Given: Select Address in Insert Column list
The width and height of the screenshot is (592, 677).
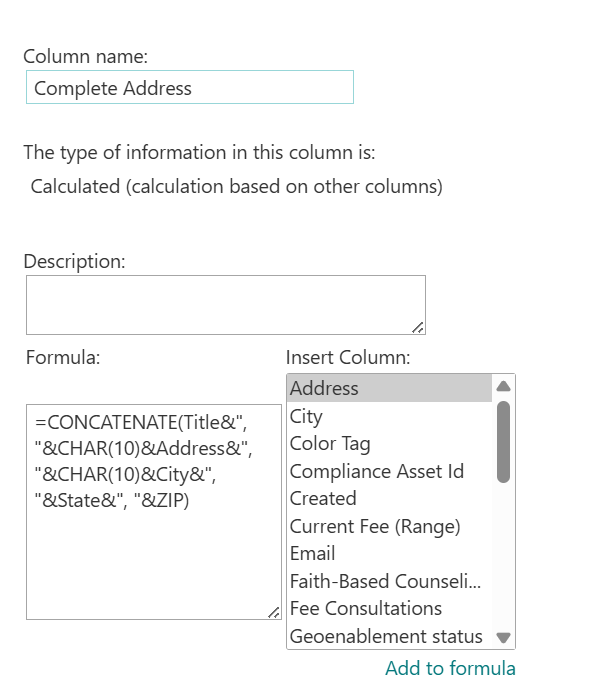Looking at the screenshot, I should click(389, 388).
